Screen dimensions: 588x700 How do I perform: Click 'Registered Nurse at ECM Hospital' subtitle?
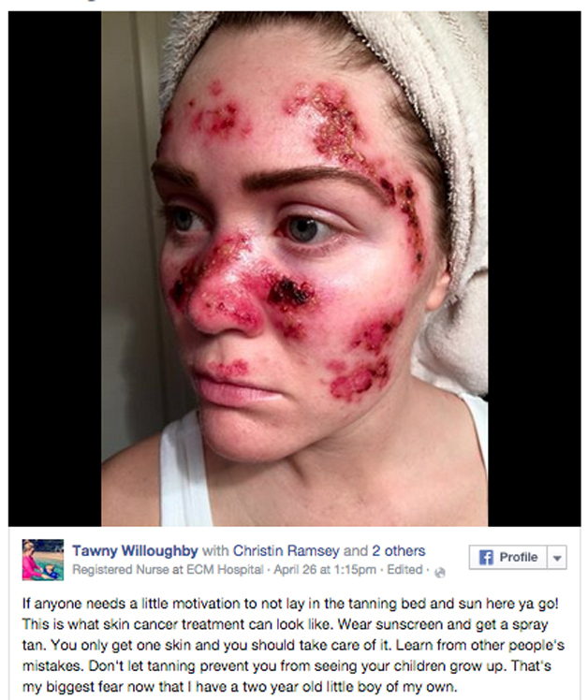(168, 570)
